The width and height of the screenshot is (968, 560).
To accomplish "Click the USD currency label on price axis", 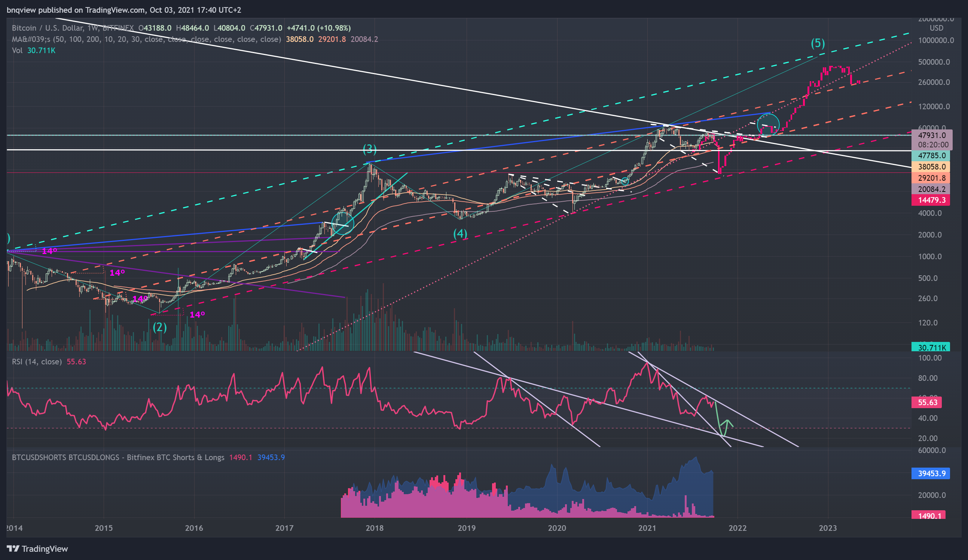I will click(936, 28).
